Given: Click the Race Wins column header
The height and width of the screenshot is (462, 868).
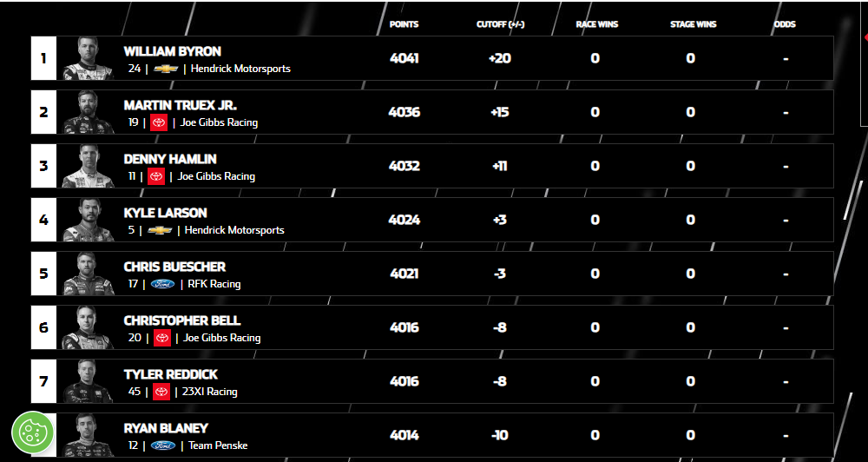Looking at the screenshot, I should tap(596, 24).
